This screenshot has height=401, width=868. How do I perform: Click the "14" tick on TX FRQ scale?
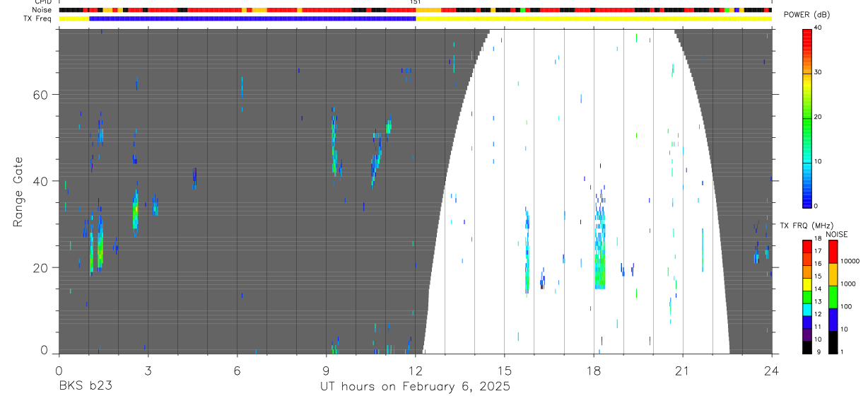[x=818, y=289]
